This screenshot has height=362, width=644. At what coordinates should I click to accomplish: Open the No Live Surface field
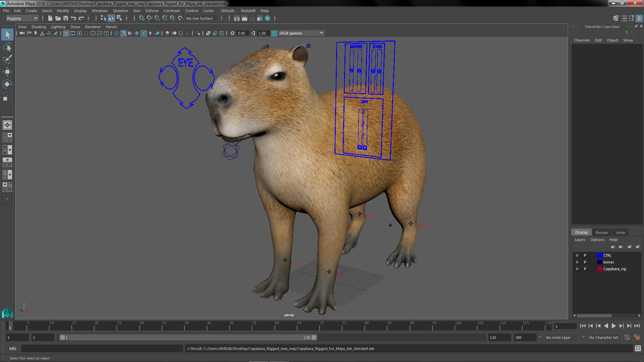click(x=201, y=18)
